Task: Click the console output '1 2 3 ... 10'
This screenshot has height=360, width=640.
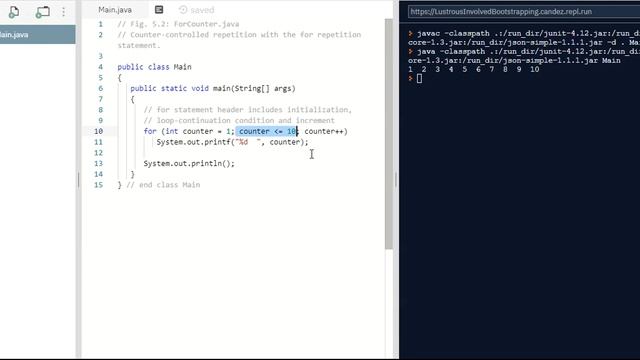Action: point(473,69)
